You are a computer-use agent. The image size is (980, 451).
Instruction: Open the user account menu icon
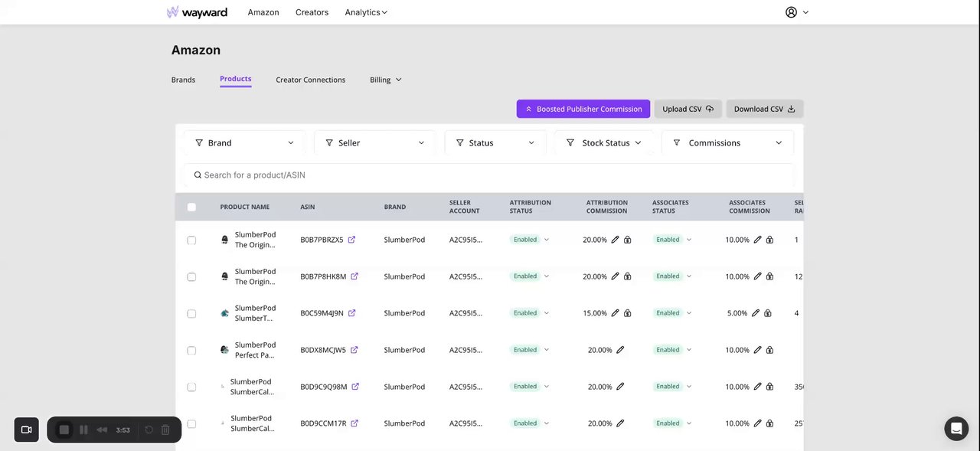coord(792,12)
